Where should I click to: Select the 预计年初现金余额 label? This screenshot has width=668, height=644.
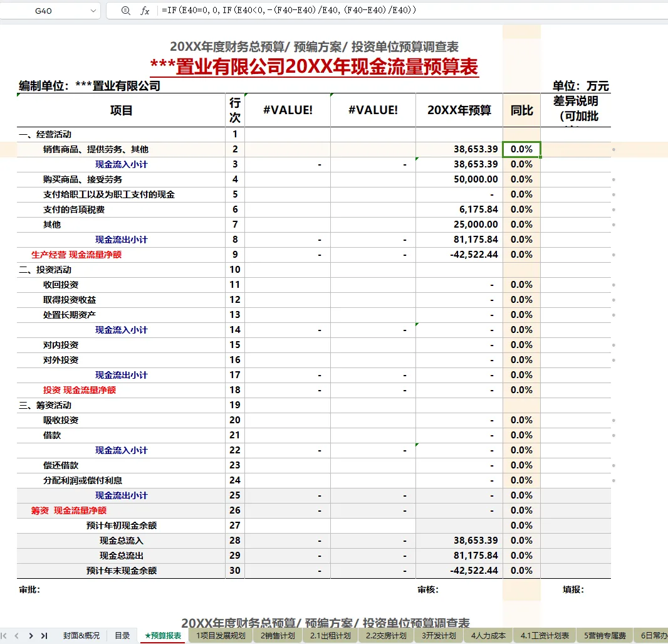[122, 525]
